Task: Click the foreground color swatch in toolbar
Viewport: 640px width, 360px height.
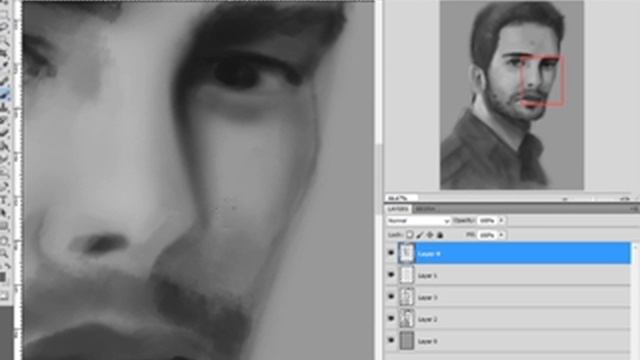Action: coord(3,277)
